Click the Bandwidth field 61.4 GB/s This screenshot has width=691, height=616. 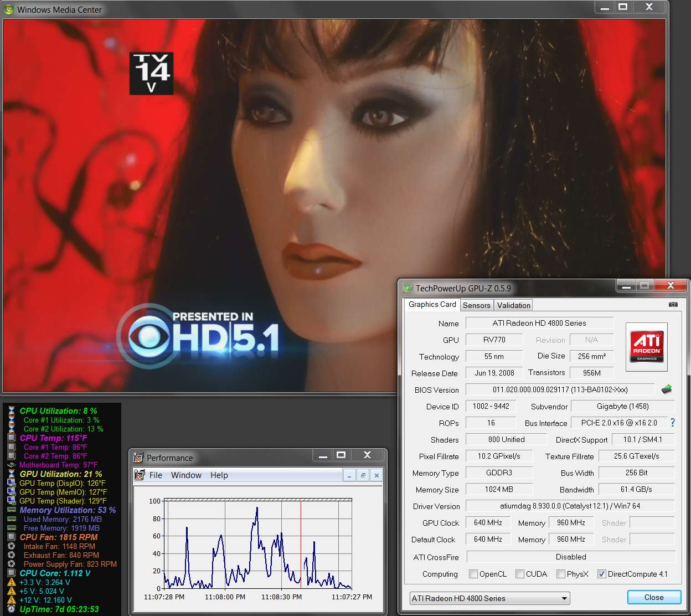(636, 489)
